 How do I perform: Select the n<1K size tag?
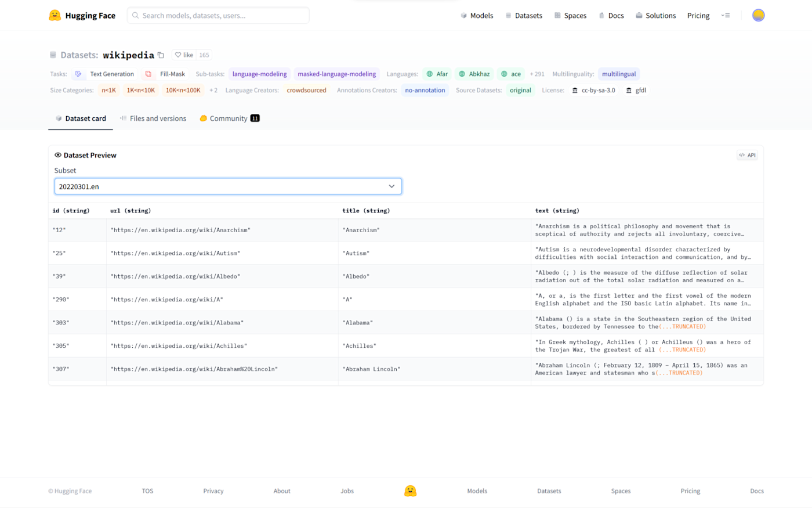click(x=108, y=91)
